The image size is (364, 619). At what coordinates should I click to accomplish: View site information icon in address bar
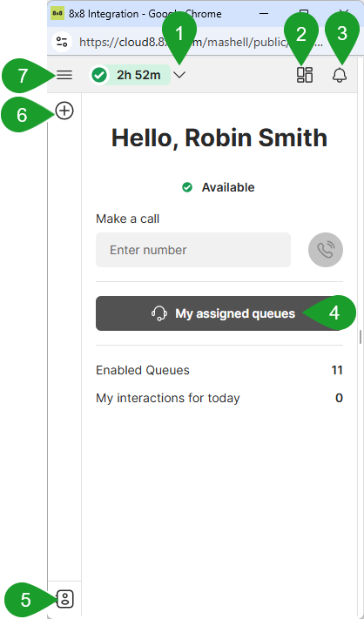[62, 42]
